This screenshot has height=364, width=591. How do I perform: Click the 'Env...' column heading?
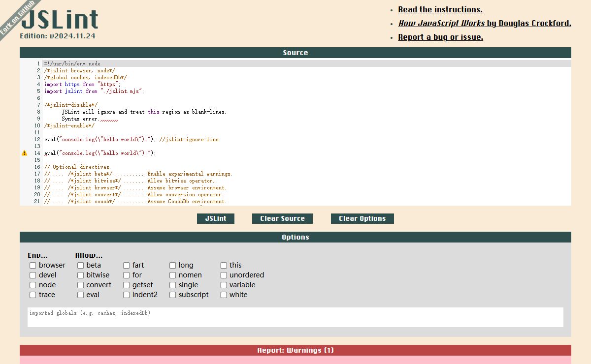37,255
